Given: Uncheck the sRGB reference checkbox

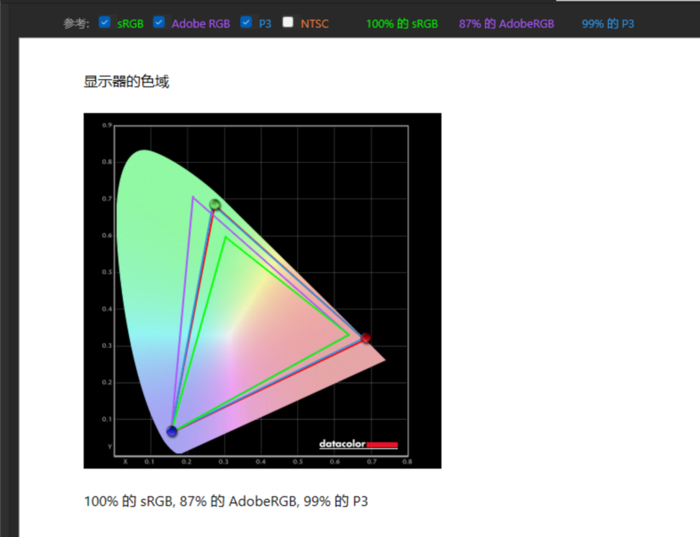Looking at the screenshot, I should (104, 22).
